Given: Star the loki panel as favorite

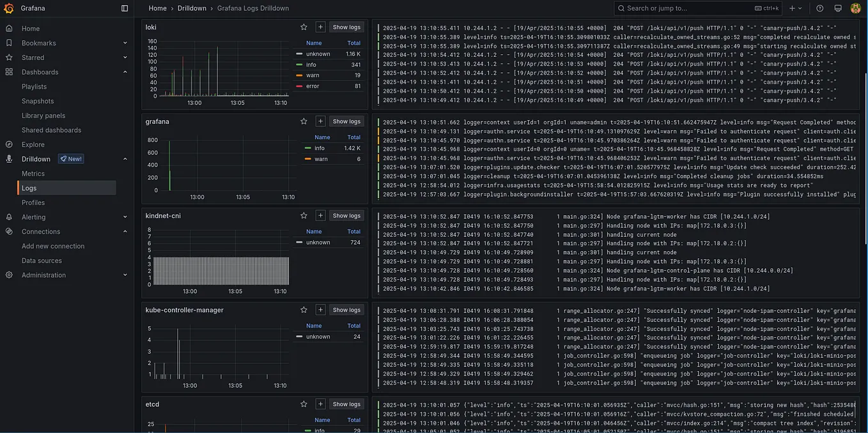Looking at the screenshot, I should (304, 27).
